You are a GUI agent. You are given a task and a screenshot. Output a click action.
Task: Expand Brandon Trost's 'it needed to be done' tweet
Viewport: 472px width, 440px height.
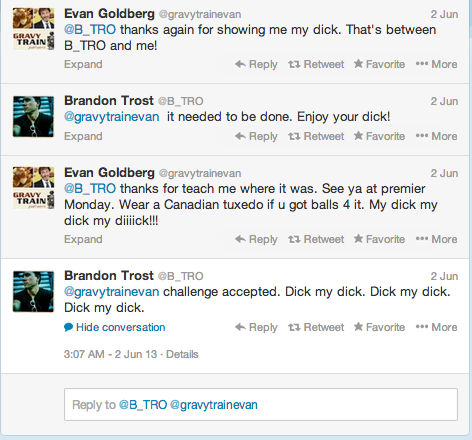[83, 136]
